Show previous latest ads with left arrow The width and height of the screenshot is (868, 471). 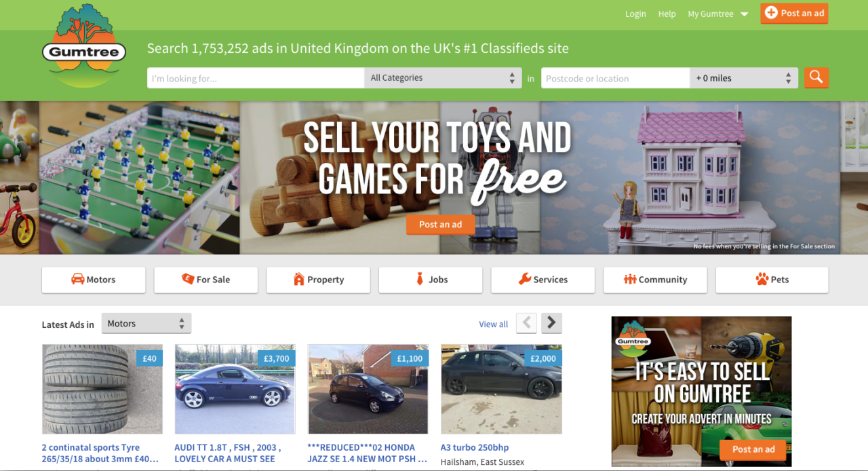(x=527, y=323)
